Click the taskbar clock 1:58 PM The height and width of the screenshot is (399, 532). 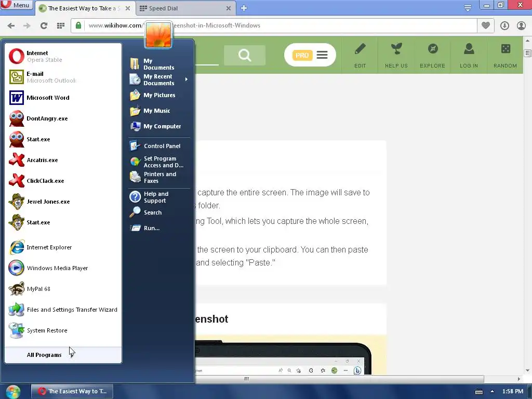[513, 391]
